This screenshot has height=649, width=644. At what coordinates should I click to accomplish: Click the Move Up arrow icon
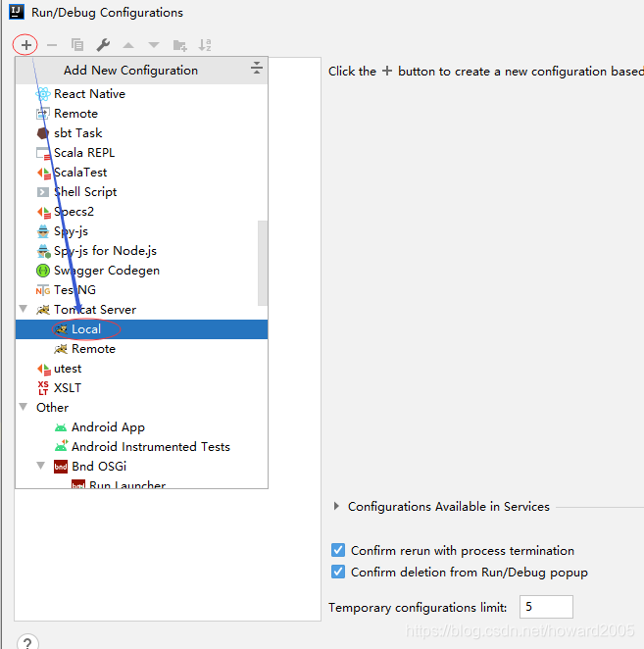pyautogui.click(x=128, y=45)
